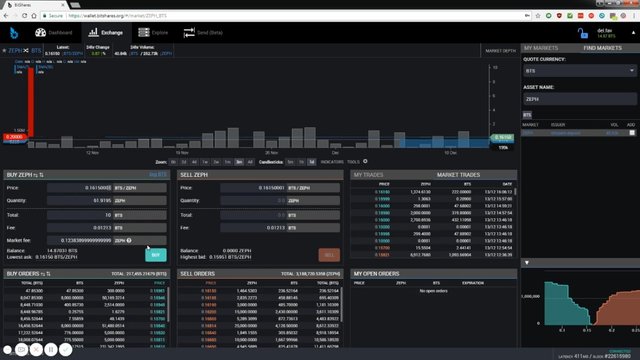
Task: Toggle the favorite star beside ZEPH
Action: pos(4,51)
